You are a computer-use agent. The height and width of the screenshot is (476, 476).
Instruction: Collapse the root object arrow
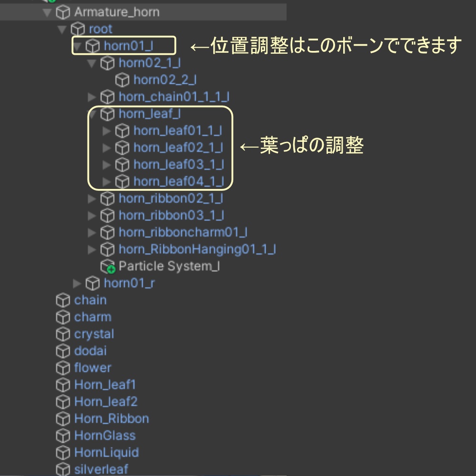point(62,29)
